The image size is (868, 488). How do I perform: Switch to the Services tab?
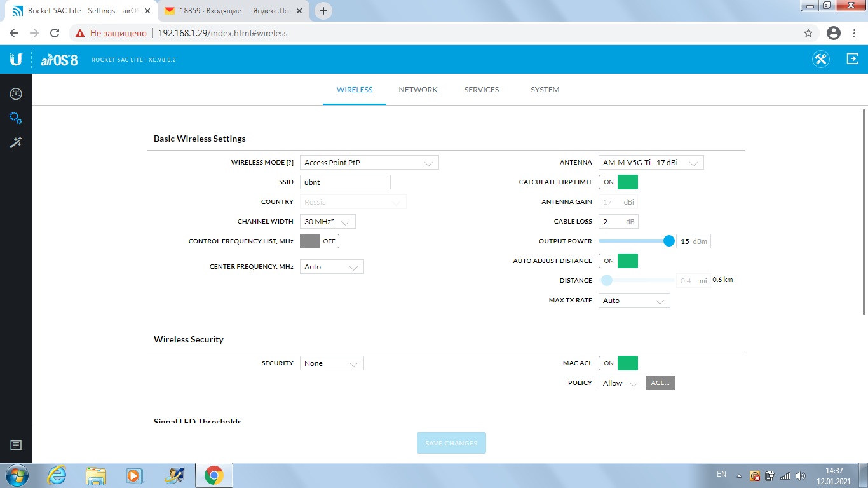pyautogui.click(x=482, y=90)
